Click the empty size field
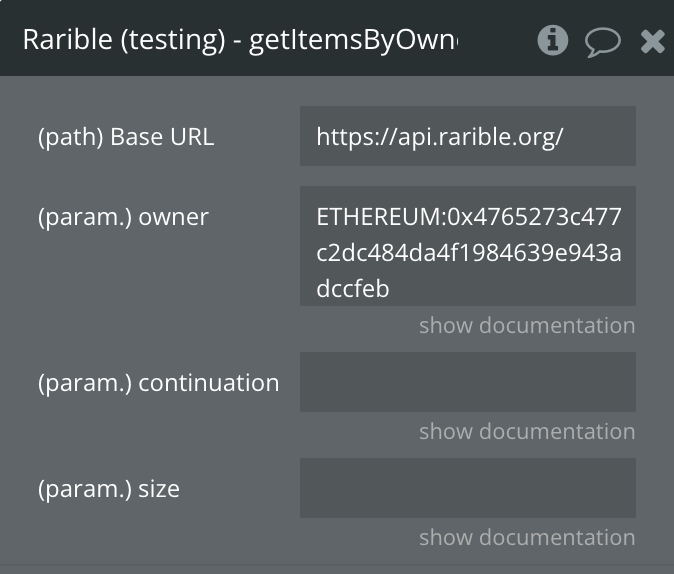 pos(468,488)
